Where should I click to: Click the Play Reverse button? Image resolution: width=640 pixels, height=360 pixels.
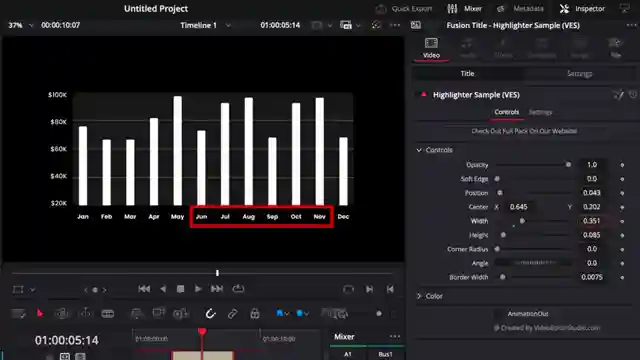[x=163, y=289]
